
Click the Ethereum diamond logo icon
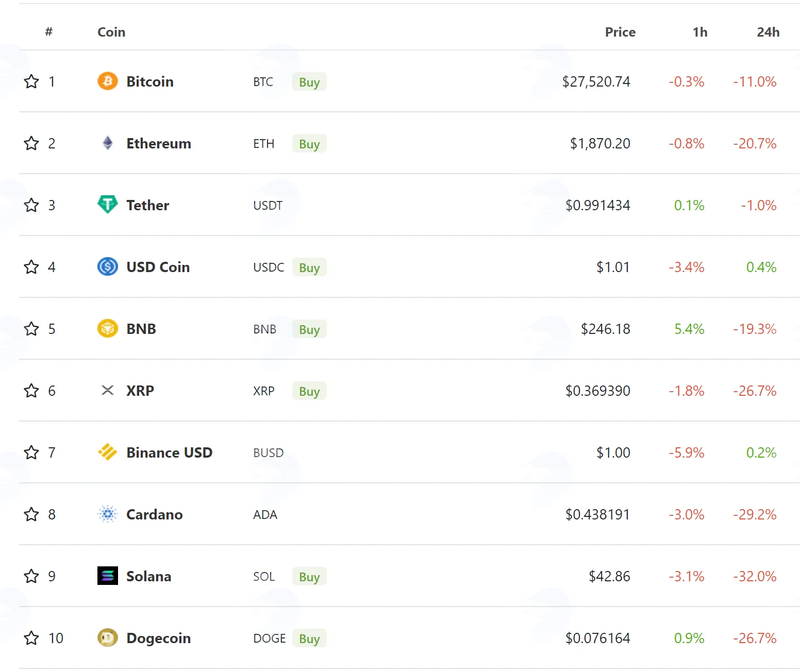(x=108, y=143)
